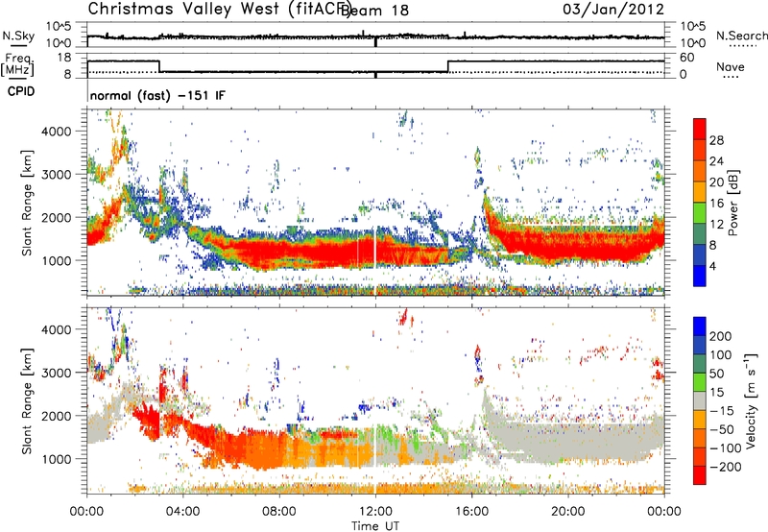Click the '200' Velocity scale value
768x532 pixels.
click(x=721, y=336)
